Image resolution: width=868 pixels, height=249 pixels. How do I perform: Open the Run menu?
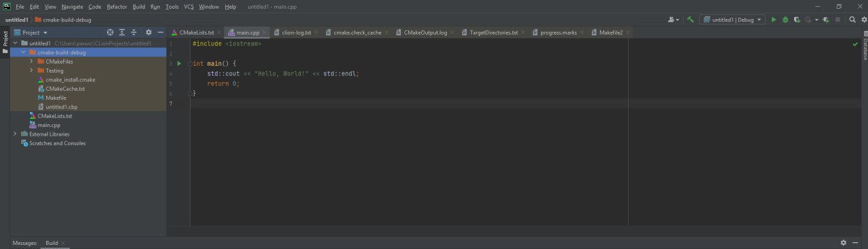[x=155, y=6]
